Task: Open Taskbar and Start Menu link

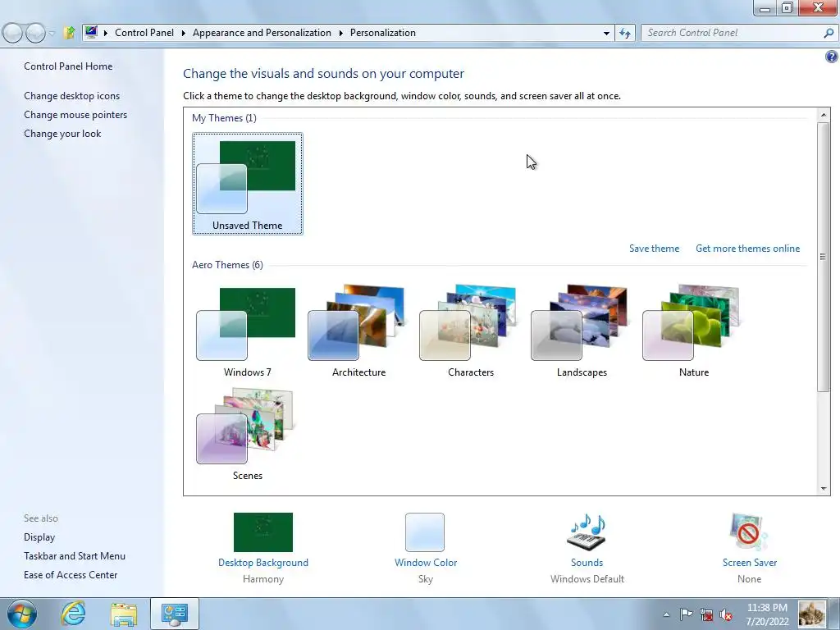Action: pyautogui.click(x=75, y=556)
